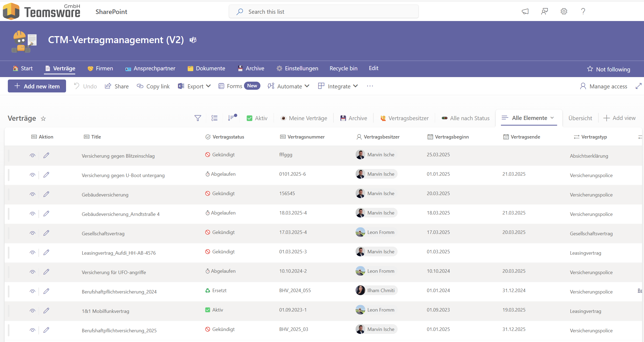Screen dimensions: 644x342
Task: View details eye icon for Gesellschaftsvertrag
Action: [32, 233]
